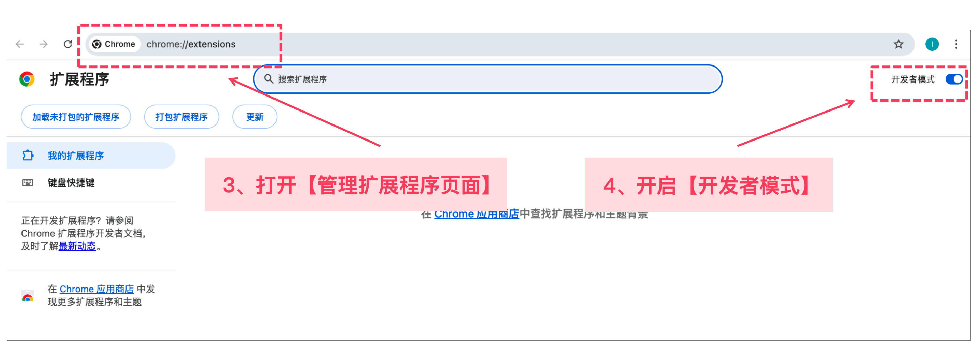
Task: Open the 最新动态 link
Action: (77, 246)
